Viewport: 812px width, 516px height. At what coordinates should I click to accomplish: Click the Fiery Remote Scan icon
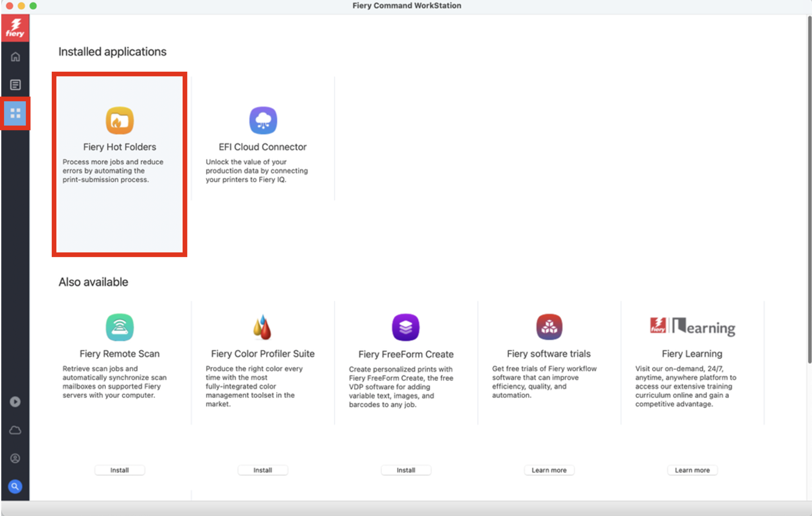[x=120, y=327]
